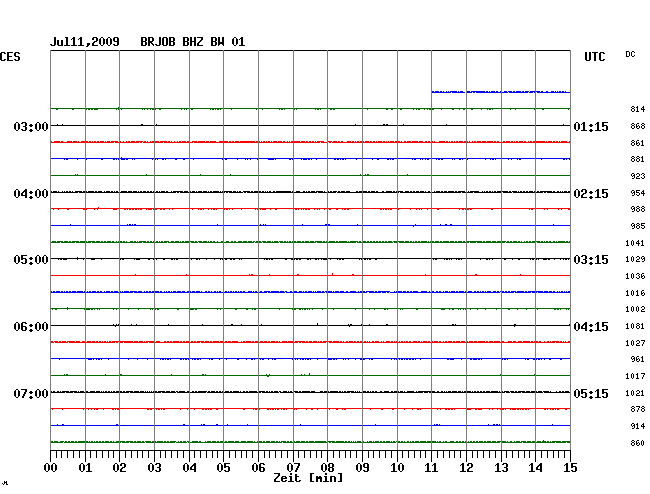Click minute tick label 04
650x494 pixels.
(x=189, y=468)
